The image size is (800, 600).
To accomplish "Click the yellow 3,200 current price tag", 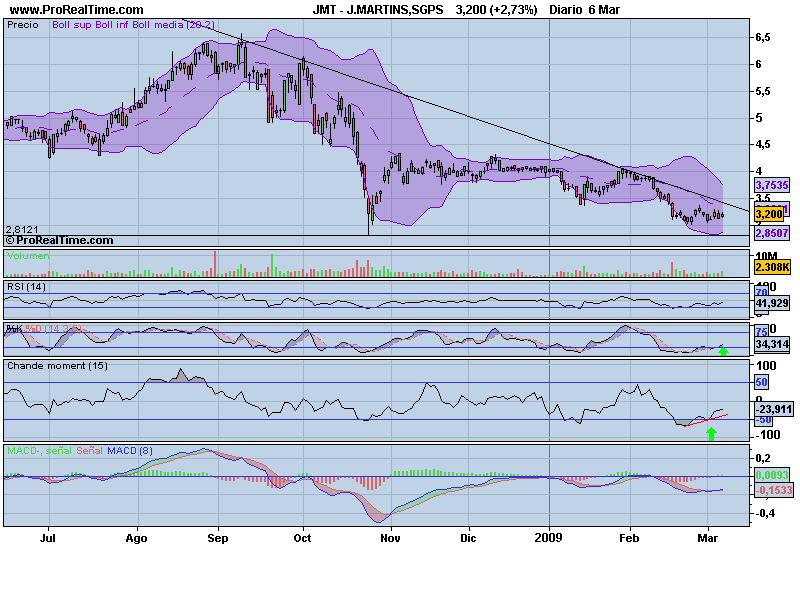I will pyautogui.click(x=769, y=214).
